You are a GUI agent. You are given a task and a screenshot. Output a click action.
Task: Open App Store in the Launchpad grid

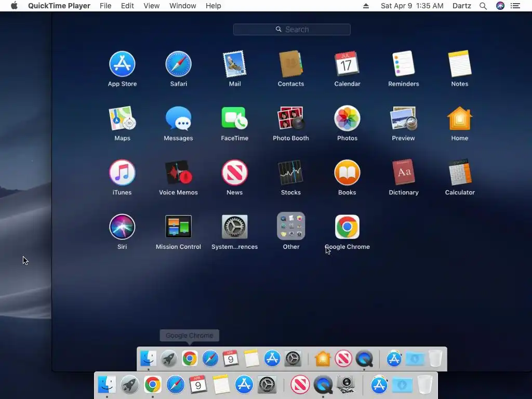pyautogui.click(x=122, y=64)
